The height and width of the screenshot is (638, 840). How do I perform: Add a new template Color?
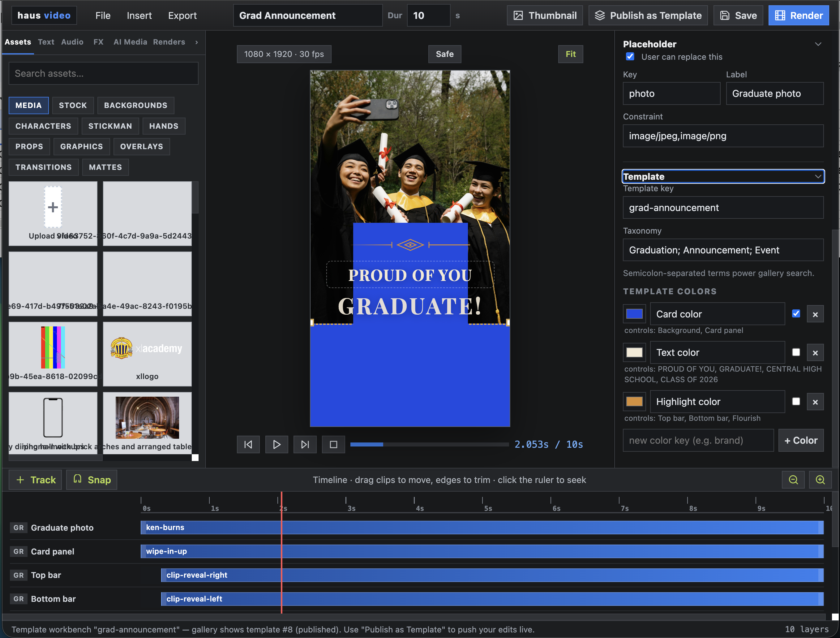(x=801, y=440)
